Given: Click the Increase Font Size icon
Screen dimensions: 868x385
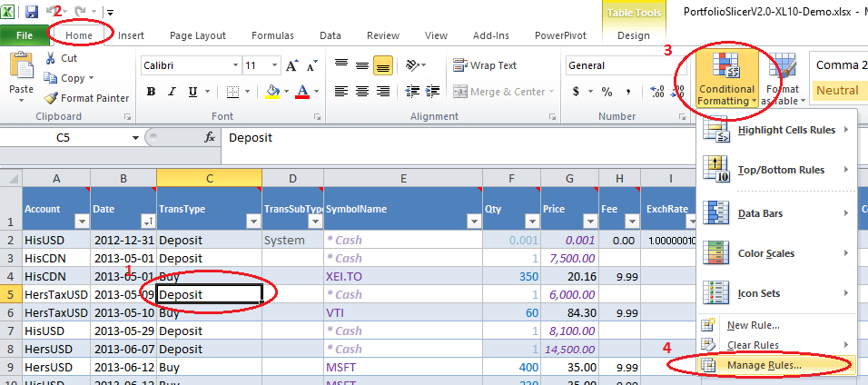Looking at the screenshot, I should (293, 65).
